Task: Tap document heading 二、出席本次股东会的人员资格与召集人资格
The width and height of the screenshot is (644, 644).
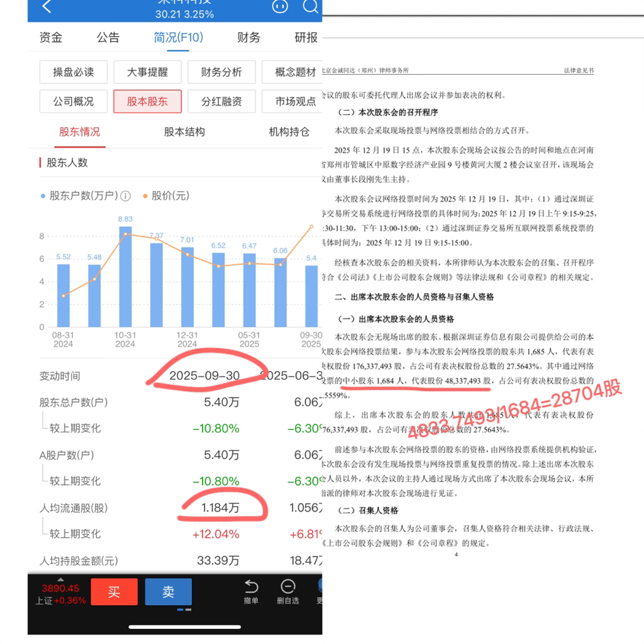Action: click(x=414, y=297)
